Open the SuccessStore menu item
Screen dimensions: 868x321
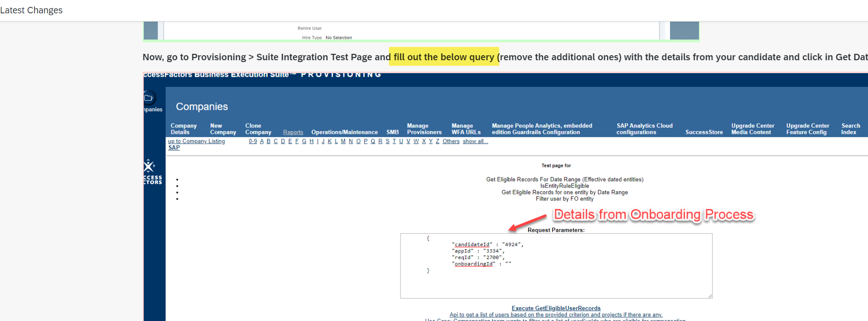coord(704,132)
